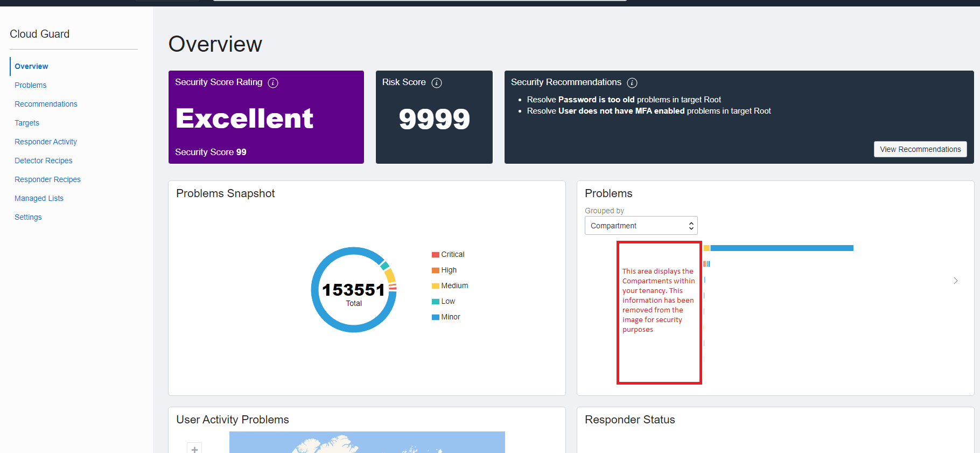The height and width of the screenshot is (453, 980).
Task: Click the Responder Status heading
Action: click(x=630, y=420)
